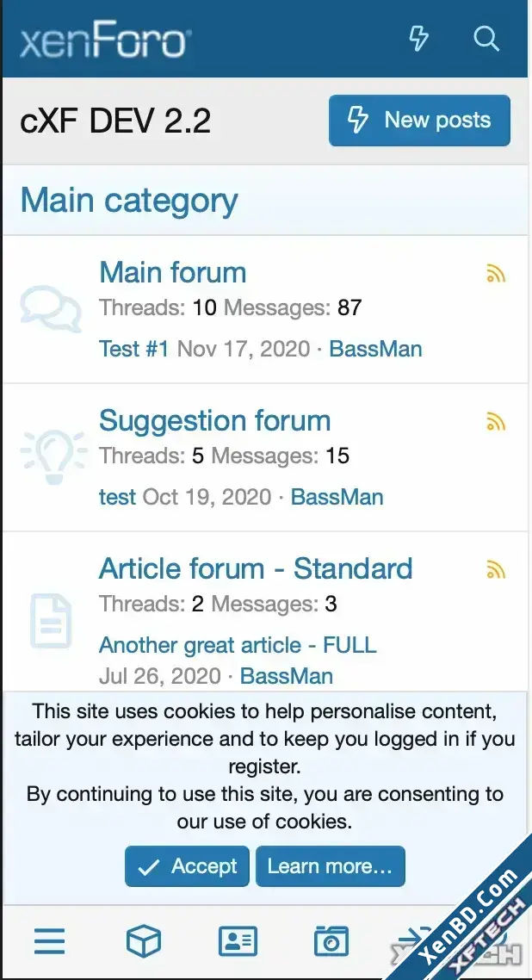Accept the cookie notice
532x980 pixels.
pos(187,866)
